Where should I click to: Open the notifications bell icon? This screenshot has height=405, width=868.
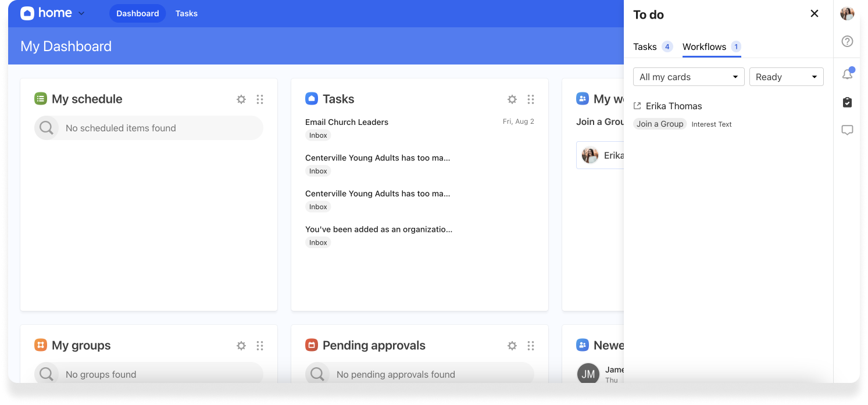[x=847, y=74]
